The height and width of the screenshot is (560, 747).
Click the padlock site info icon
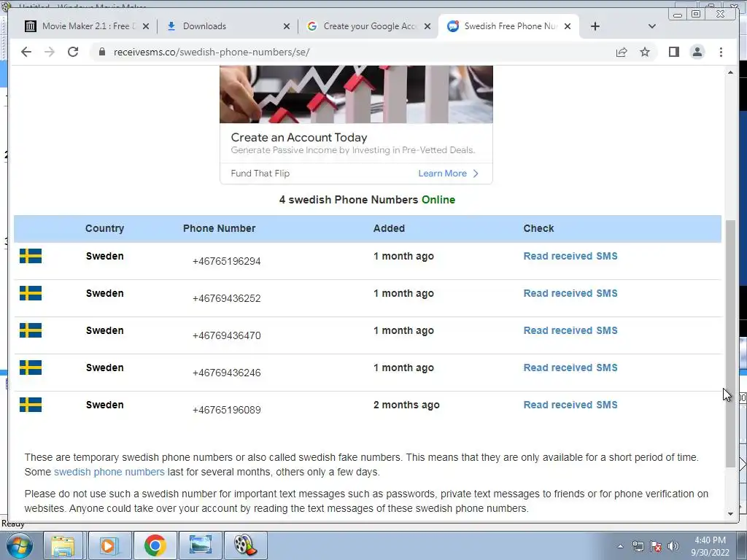tap(101, 52)
